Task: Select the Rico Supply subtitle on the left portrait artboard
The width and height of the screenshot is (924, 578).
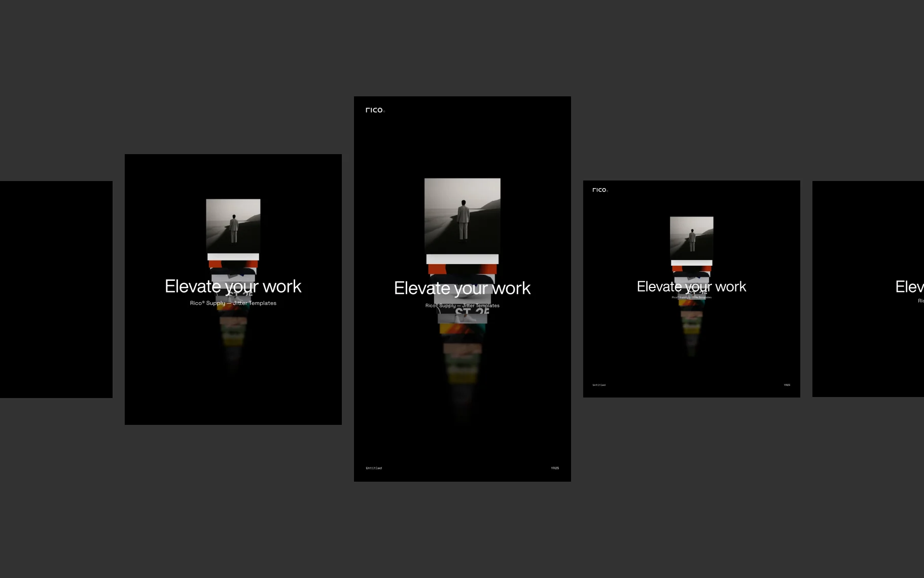Action: click(x=233, y=303)
